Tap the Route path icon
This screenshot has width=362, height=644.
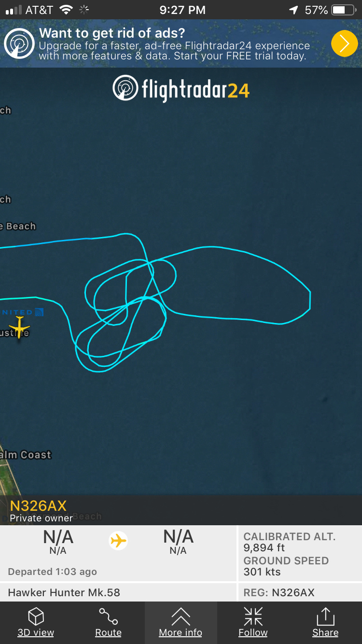(x=108, y=616)
